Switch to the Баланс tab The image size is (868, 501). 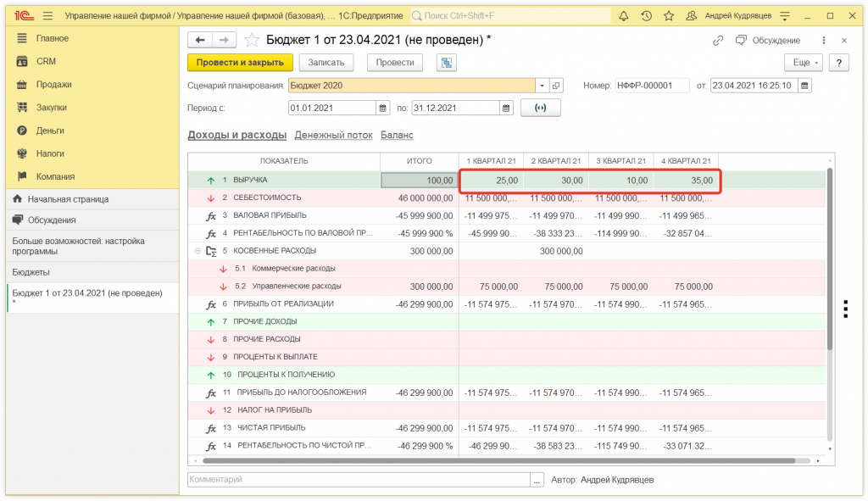tap(397, 136)
